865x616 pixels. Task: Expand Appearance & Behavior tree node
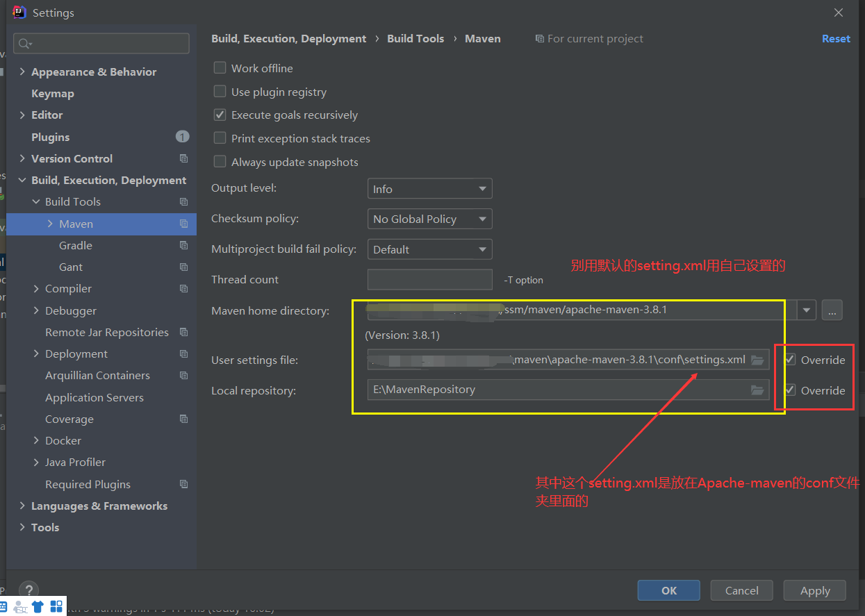[x=22, y=72]
